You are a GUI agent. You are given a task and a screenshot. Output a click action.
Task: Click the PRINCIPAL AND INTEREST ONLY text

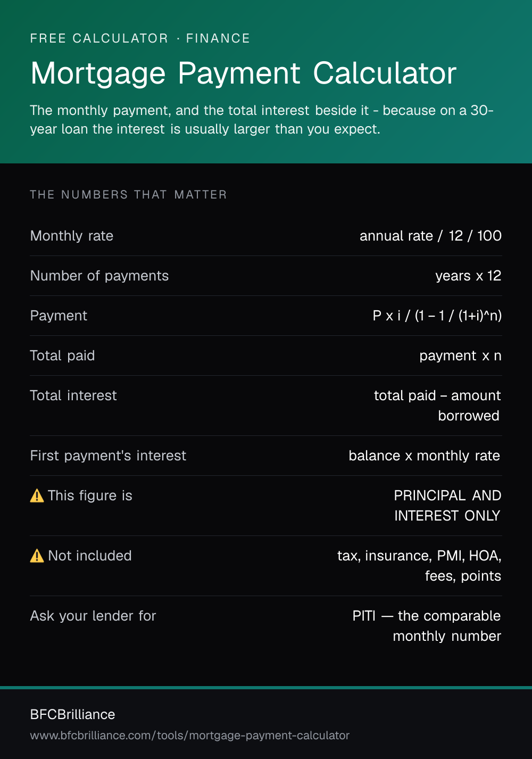(x=448, y=506)
